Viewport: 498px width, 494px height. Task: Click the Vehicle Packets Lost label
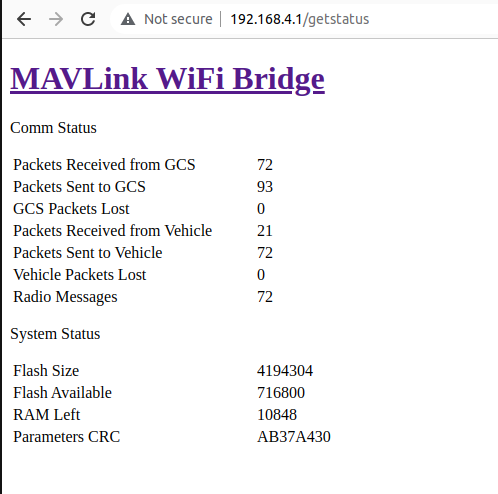point(80,275)
